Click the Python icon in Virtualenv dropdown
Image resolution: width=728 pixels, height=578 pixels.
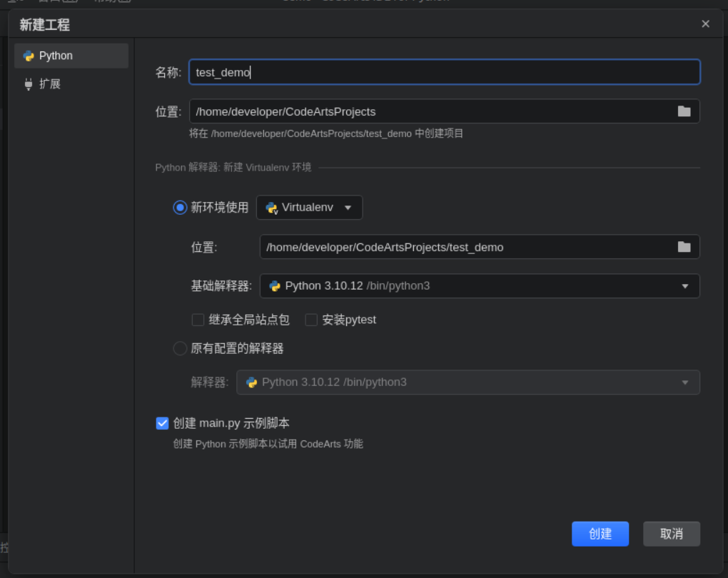[272, 208]
